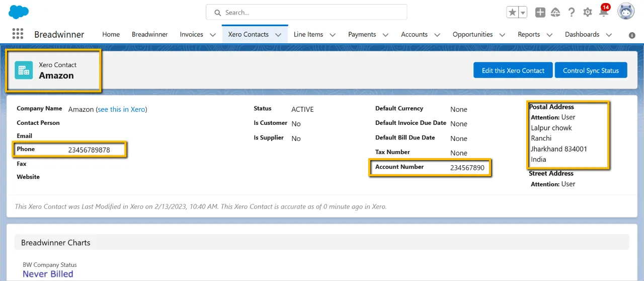This screenshot has height=281, width=644.
Task: Expand the Opportunities tab chevron
Action: 502,35
